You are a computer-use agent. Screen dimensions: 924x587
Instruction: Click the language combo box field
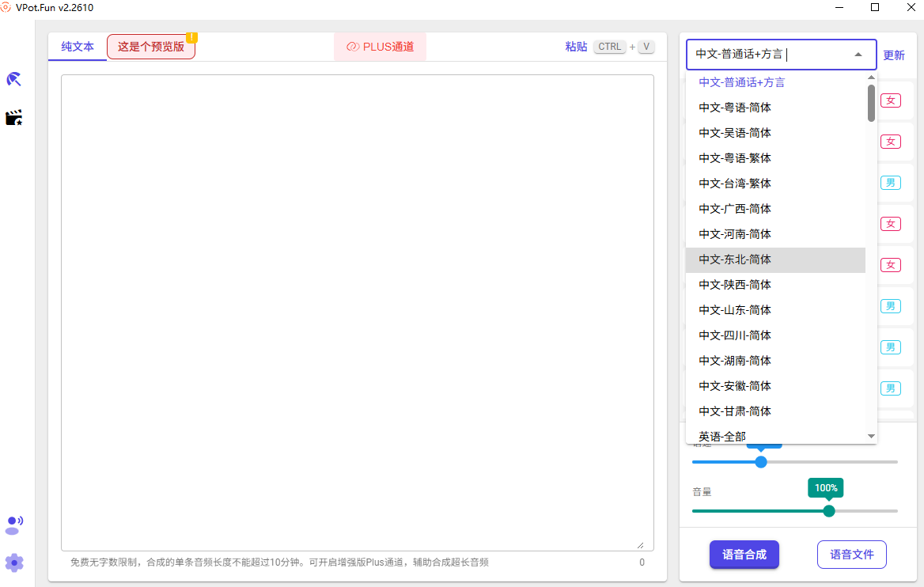(x=782, y=55)
